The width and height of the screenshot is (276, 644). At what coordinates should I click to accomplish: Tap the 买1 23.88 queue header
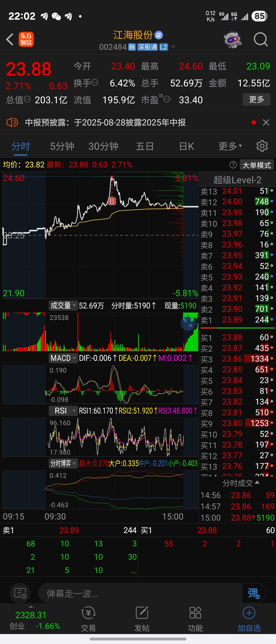click(x=207, y=530)
